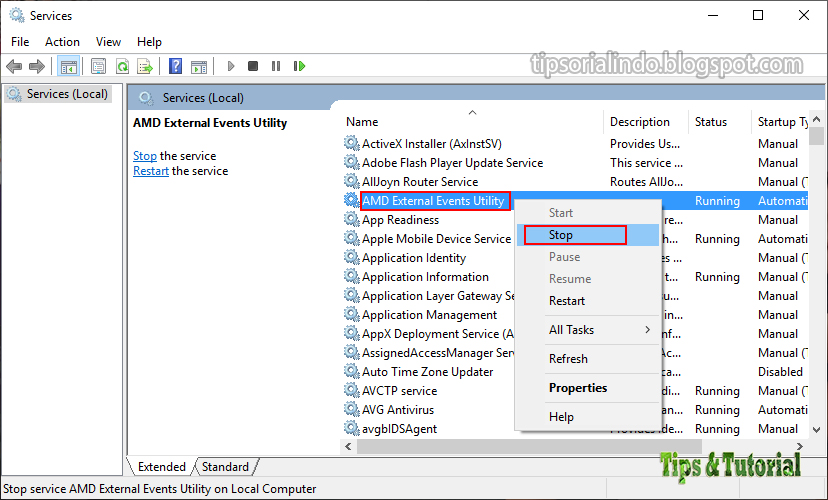Toggle Show/Hide Console Tree toolbar icon
The width and height of the screenshot is (828, 500).
pyautogui.click(x=69, y=67)
